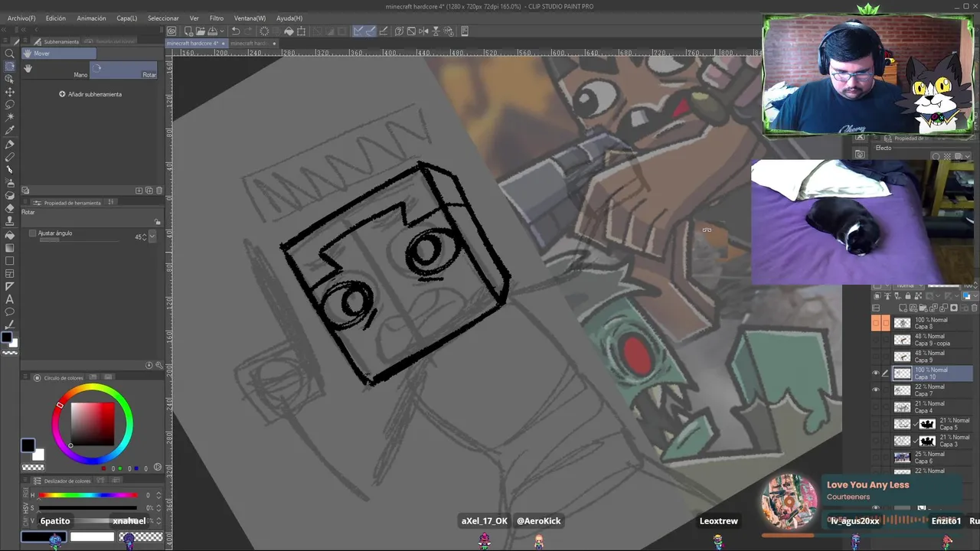The width and height of the screenshot is (980, 551).
Task: Select the Mover subtool group
Action: (59, 54)
